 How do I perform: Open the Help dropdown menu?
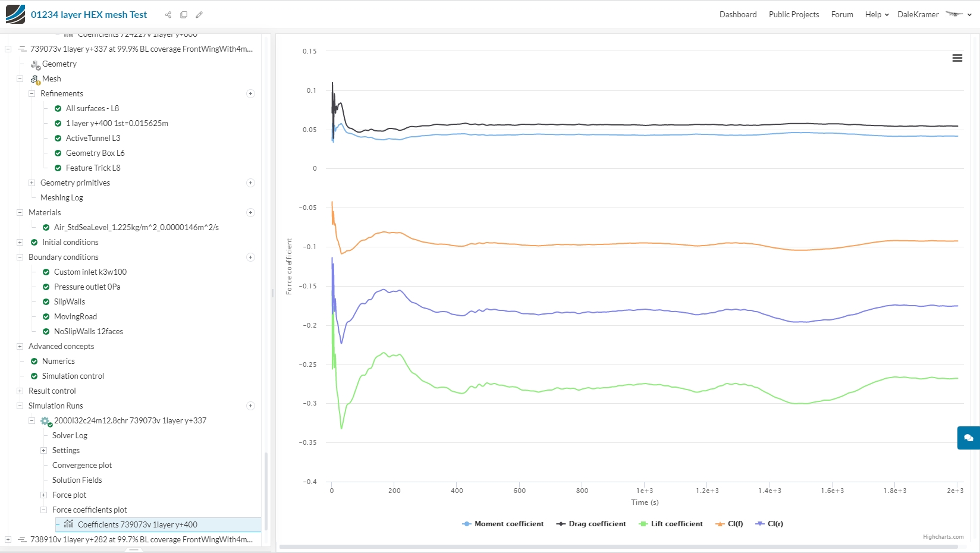[x=877, y=15]
